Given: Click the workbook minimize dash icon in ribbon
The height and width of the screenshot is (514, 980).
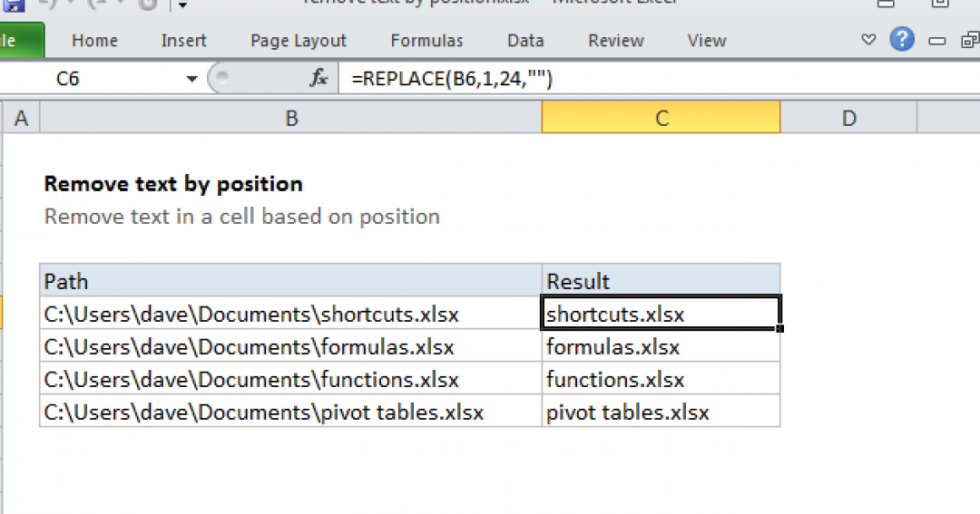Looking at the screenshot, I should 936,41.
